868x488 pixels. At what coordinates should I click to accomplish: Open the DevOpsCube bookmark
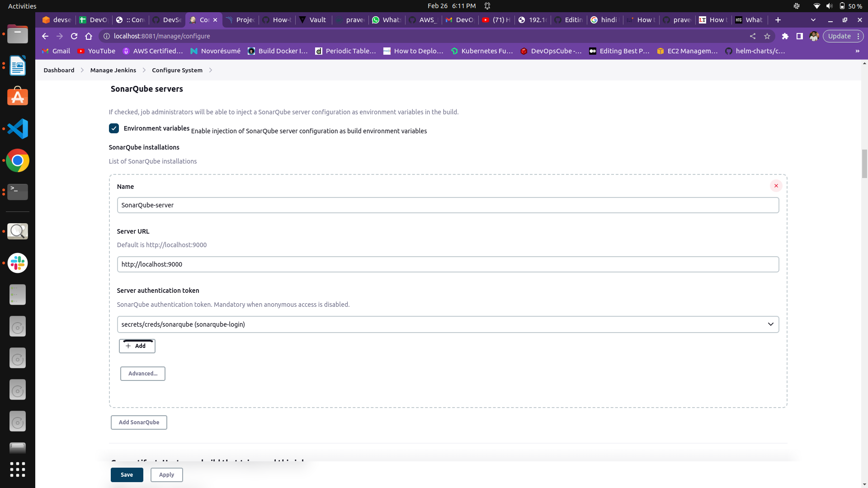(551, 51)
